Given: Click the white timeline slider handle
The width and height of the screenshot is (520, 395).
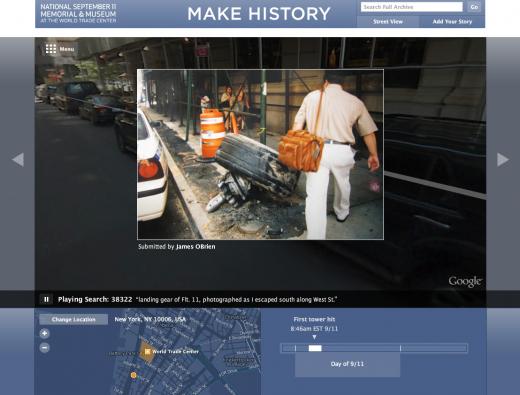Looking at the screenshot, I should click(315, 348).
